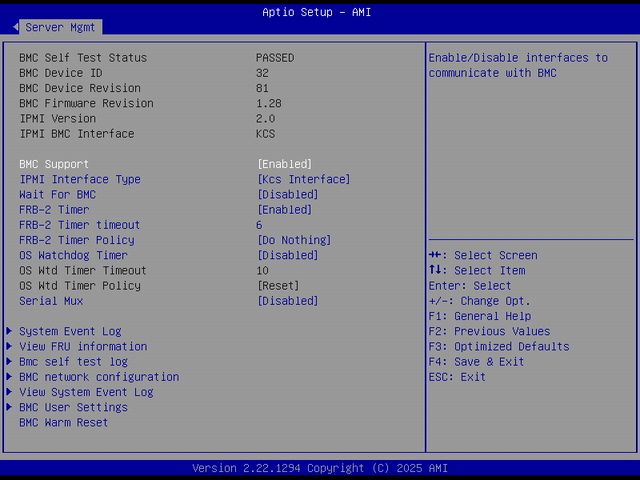Open BMC User Settings submenu
The image size is (640, 480).
[x=73, y=407]
